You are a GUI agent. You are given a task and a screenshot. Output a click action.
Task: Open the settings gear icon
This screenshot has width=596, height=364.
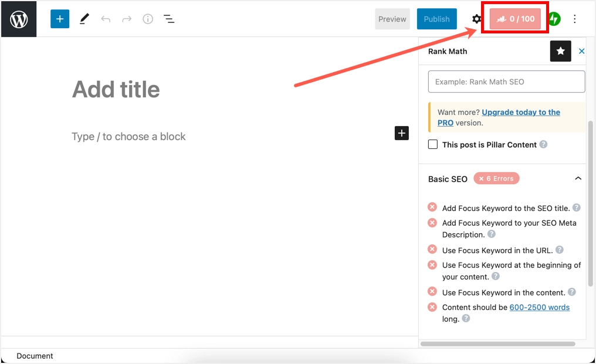(x=476, y=19)
